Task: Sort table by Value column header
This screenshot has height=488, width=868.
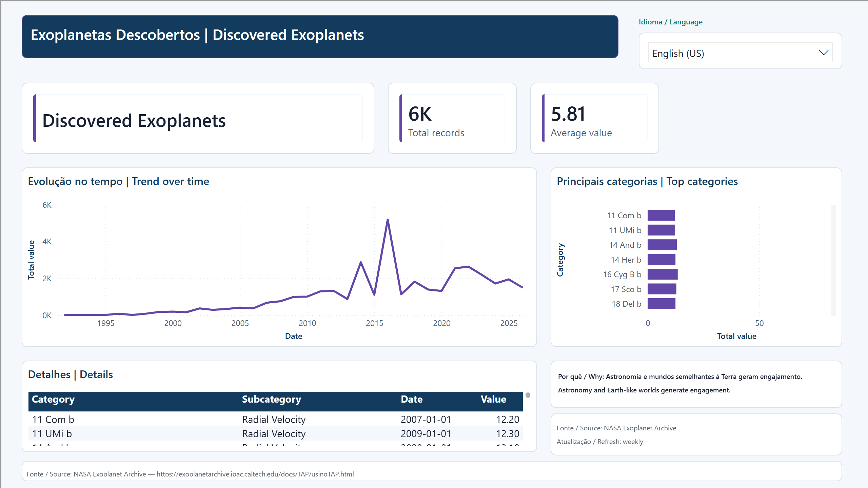Action: (x=493, y=399)
